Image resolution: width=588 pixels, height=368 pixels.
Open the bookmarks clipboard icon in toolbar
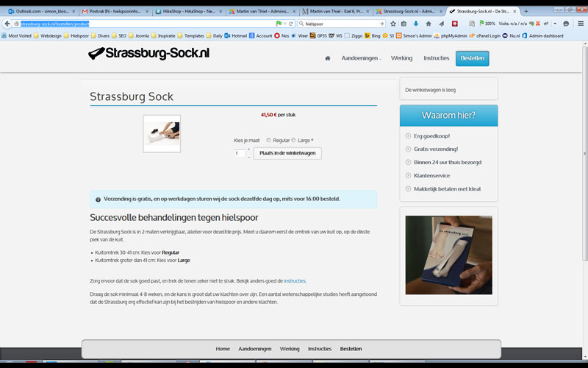pyautogui.click(x=404, y=24)
